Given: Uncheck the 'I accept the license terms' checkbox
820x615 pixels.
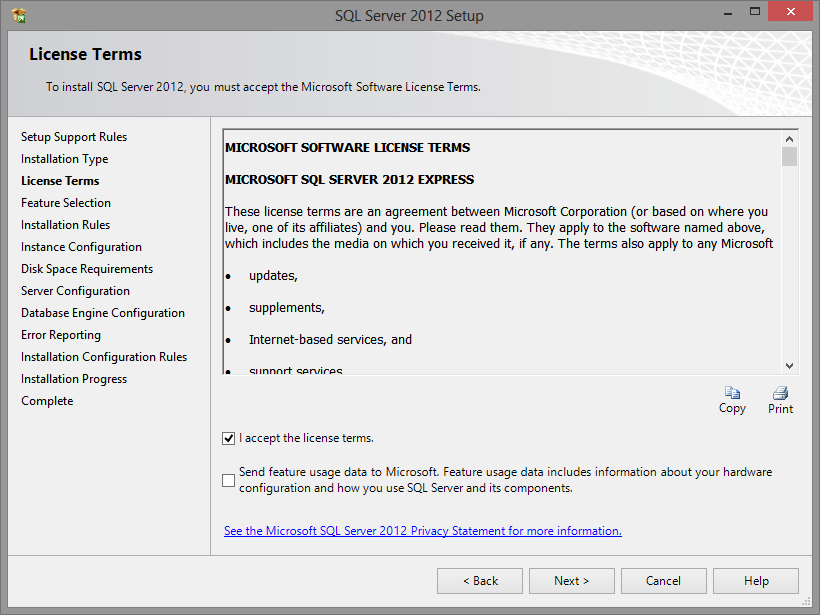Looking at the screenshot, I should [229, 438].
